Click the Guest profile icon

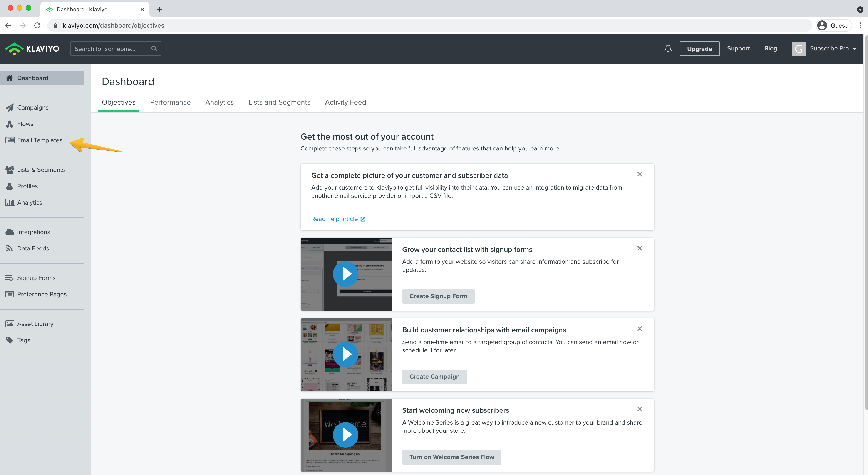tap(822, 25)
